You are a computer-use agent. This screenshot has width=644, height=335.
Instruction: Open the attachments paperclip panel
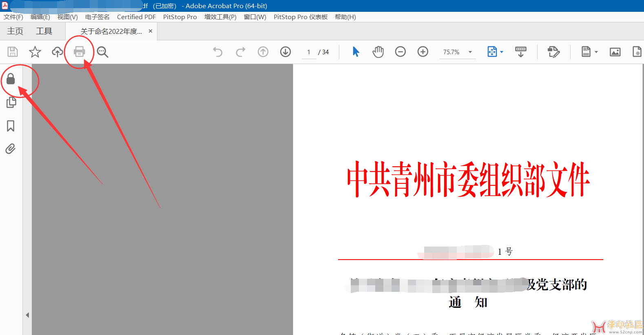11,149
